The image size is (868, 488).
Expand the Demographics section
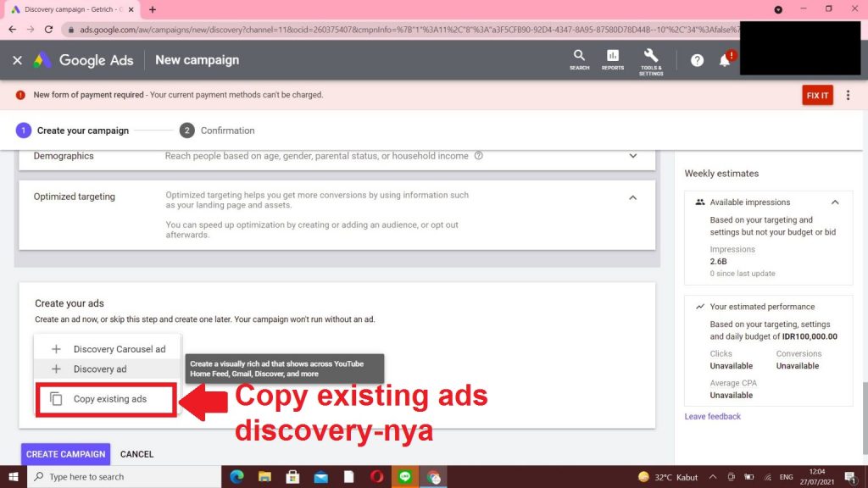(x=632, y=156)
